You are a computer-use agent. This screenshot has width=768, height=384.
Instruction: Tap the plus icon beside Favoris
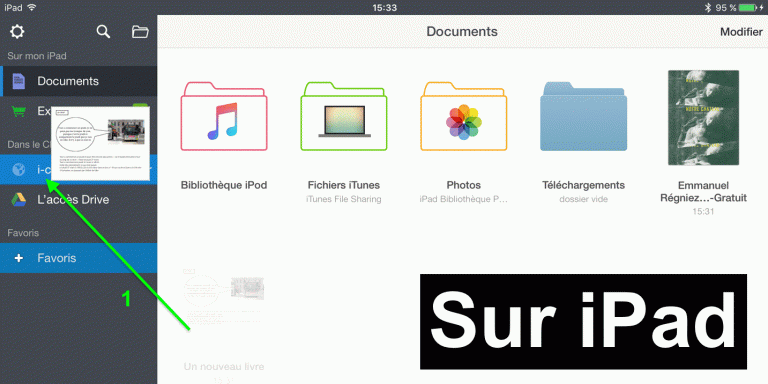(19, 258)
